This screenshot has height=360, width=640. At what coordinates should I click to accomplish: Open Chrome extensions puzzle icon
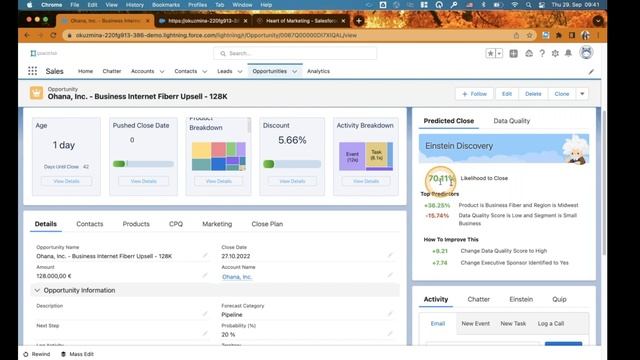point(559,36)
